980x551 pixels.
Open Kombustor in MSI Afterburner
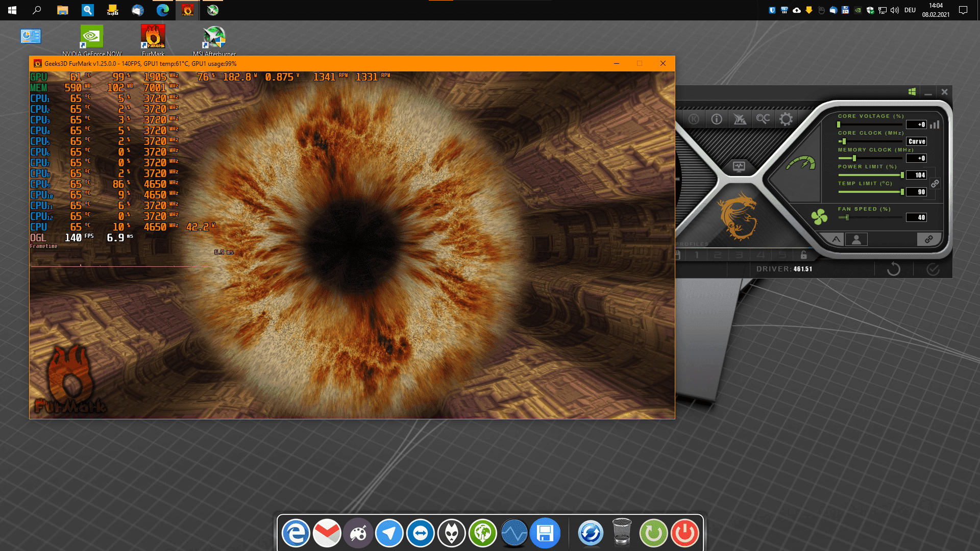tap(694, 119)
